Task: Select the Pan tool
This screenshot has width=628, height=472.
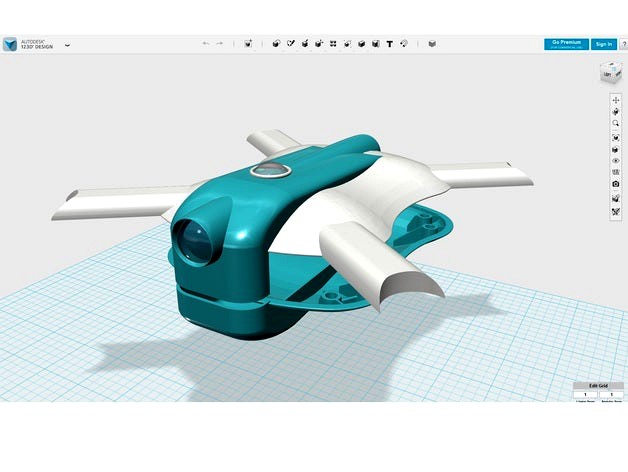Action: coord(616,100)
